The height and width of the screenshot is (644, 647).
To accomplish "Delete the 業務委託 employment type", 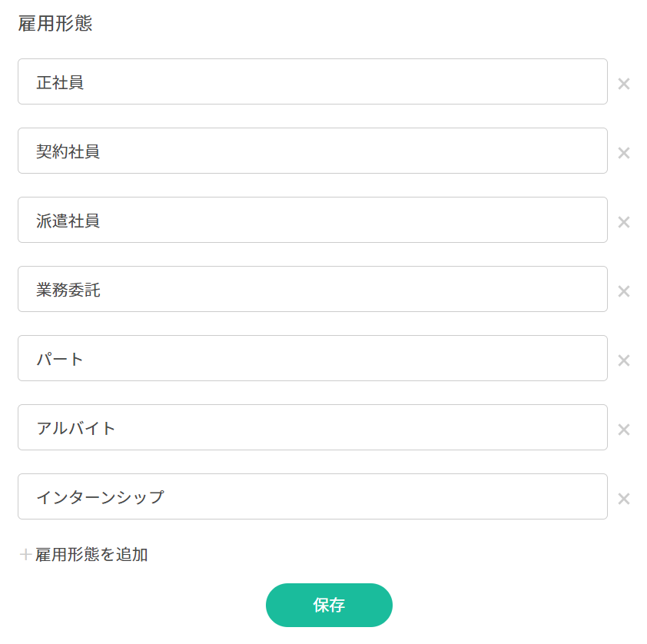I will pyautogui.click(x=624, y=291).
